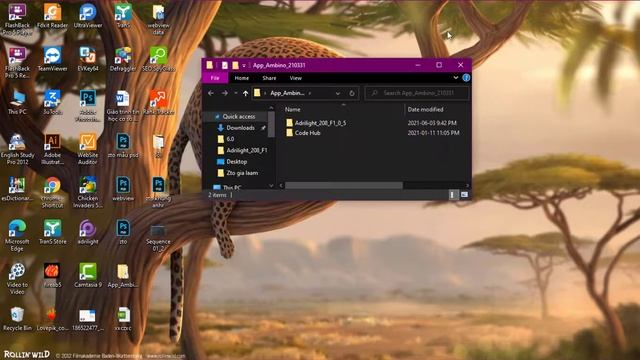This screenshot has height=360, width=640.
Task: Refresh the App_Ambino folder view
Action: click(x=352, y=93)
